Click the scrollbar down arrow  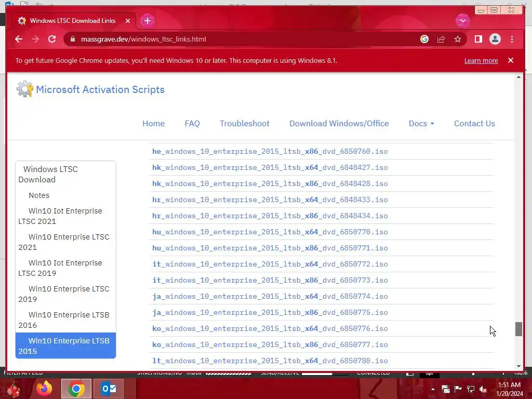pos(518,366)
